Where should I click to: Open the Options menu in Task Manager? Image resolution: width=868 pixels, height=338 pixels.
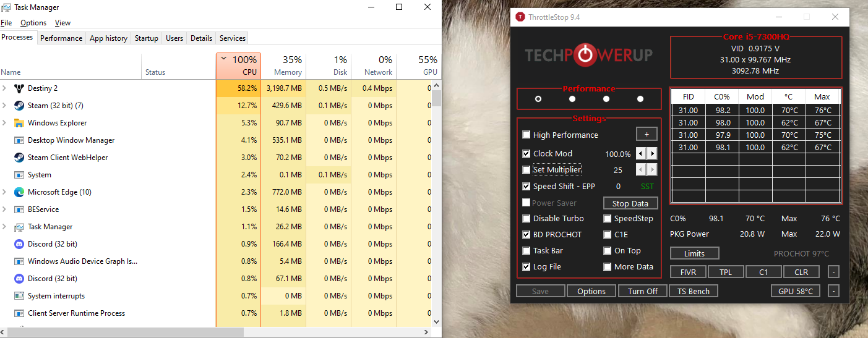coord(33,23)
